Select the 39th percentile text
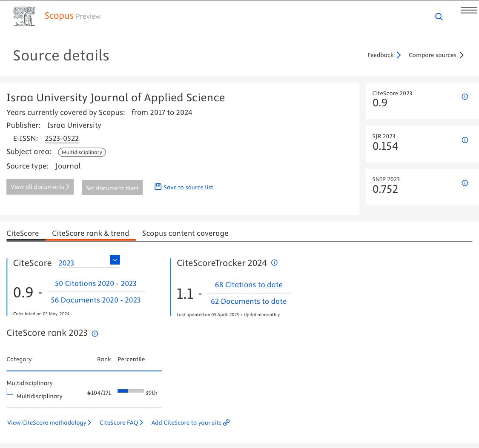Viewport: 479px width, 448px height. 151,393
